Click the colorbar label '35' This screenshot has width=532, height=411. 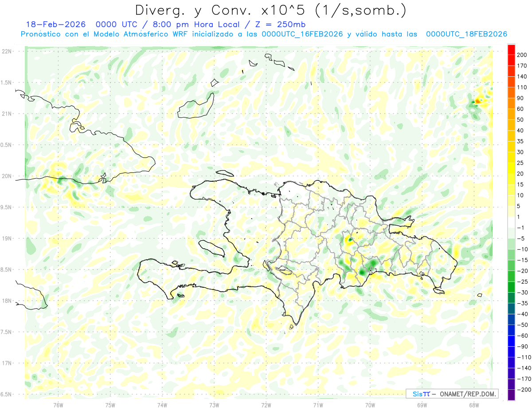(x=520, y=141)
